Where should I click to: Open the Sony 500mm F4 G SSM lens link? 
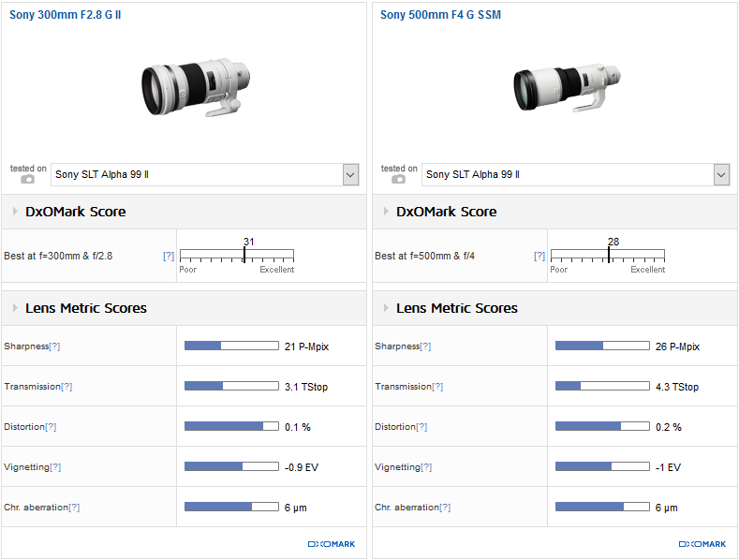click(440, 15)
